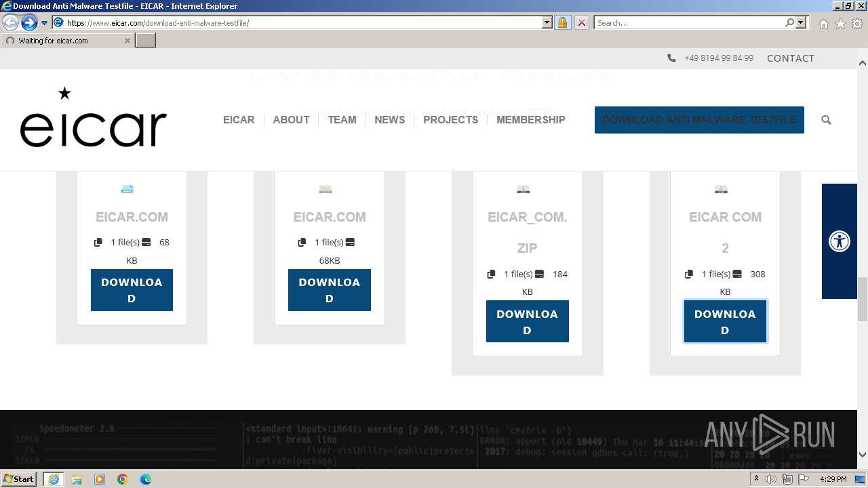The width and height of the screenshot is (868, 488).
Task: Open the CONTACT link
Action: [x=790, y=58]
